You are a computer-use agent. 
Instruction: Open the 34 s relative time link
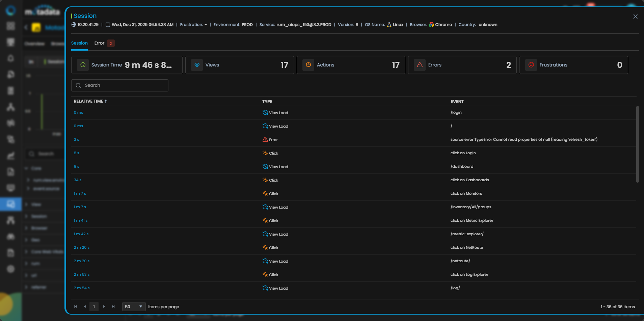pos(78,180)
